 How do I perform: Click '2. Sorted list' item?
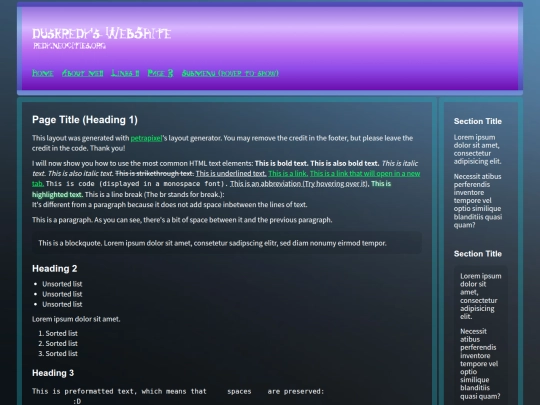click(x=58, y=343)
